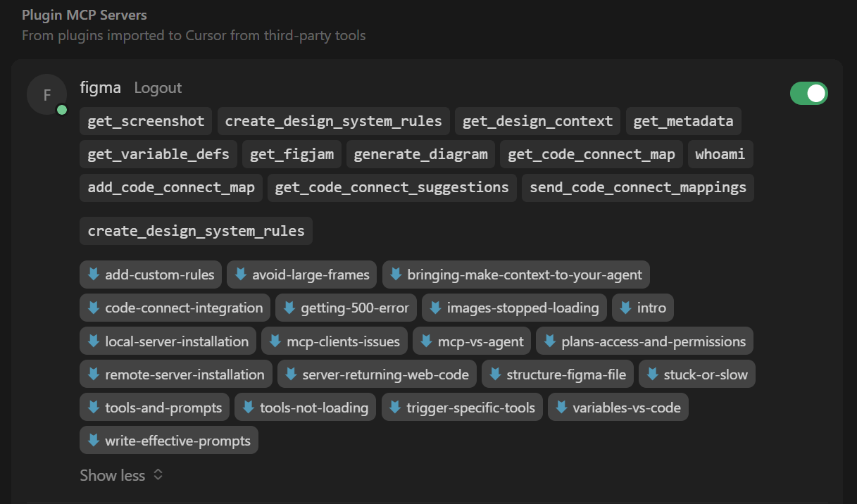857x504 pixels.
Task: Disable the figma MCP server toggle
Action: click(x=809, y=93)
